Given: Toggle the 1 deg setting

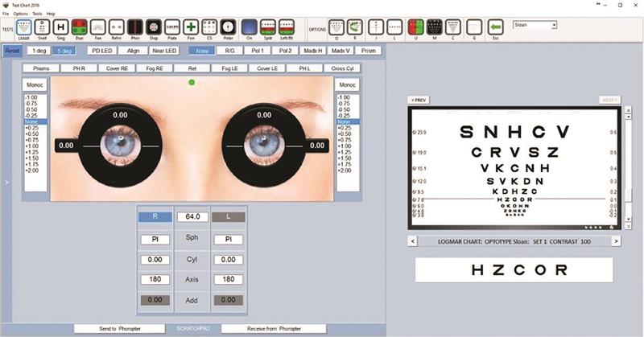Looking at the screenshot, I should point(39,51).
